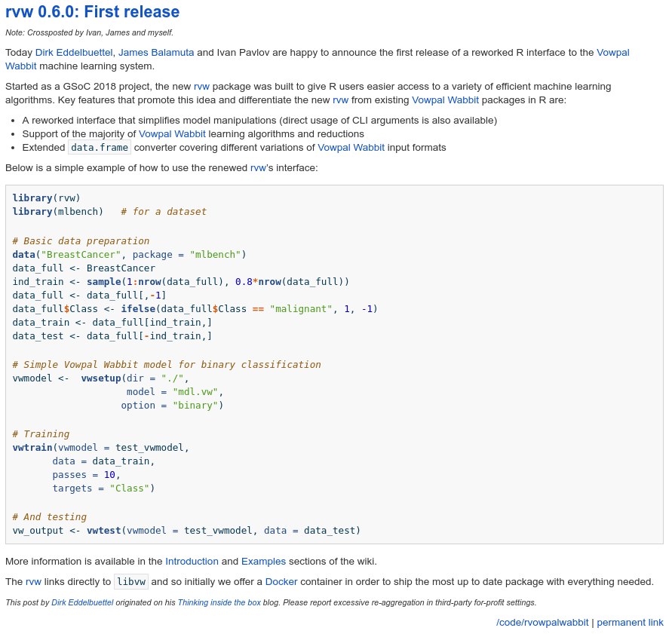Click rvw link in 'renewed rvw's interface'
The image size is (672, 634).
point(258,168)
